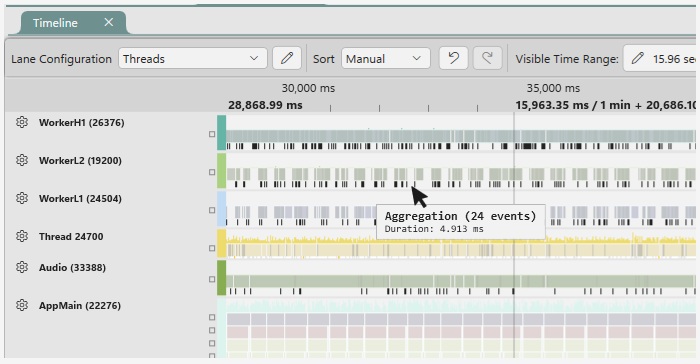
Task: Open settings gear for AppMain (22276) lane
Action: [22, 305]
